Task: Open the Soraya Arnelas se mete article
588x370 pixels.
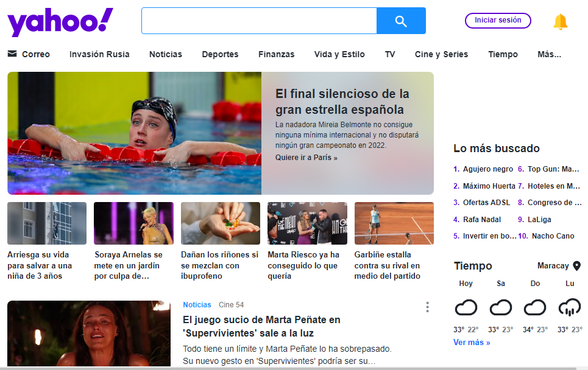Action: pyautogui.click(x=128, y=265)
